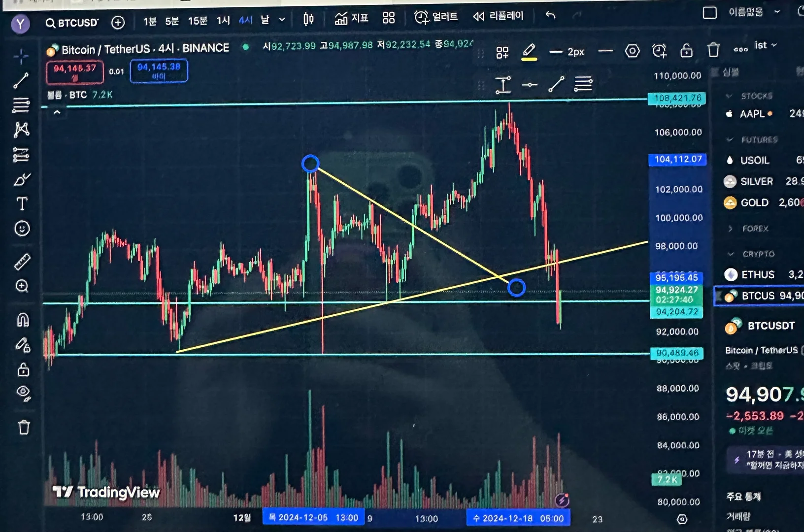The image size is (804, 532).
Task: Open the chart patterns drawing tool
Action: pyautogui.click(x=21, y=130)
